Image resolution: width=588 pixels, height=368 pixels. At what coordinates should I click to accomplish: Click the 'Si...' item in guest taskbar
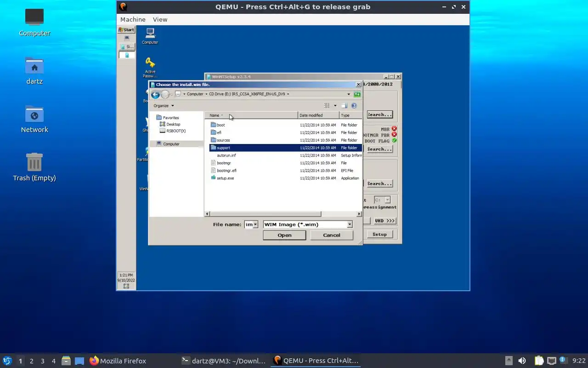(127, 46)
